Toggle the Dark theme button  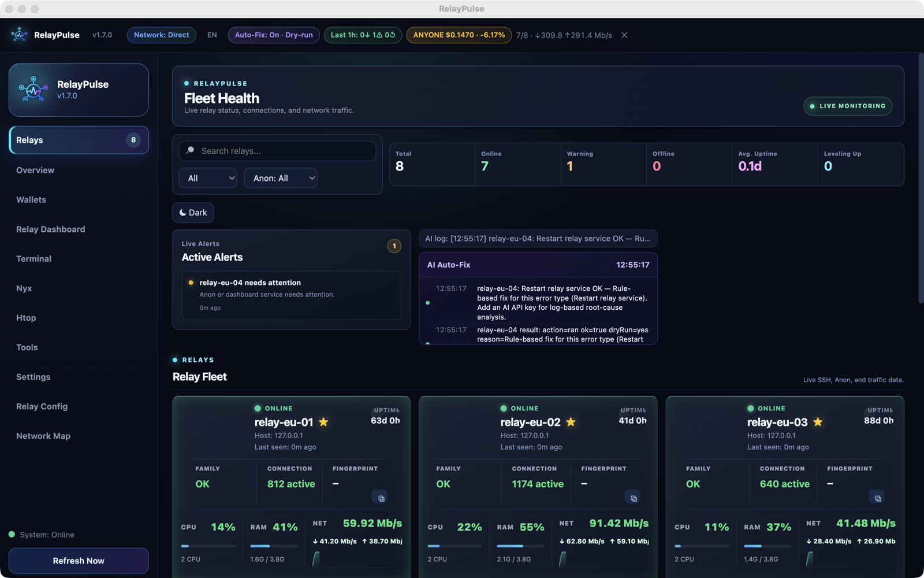193,213
